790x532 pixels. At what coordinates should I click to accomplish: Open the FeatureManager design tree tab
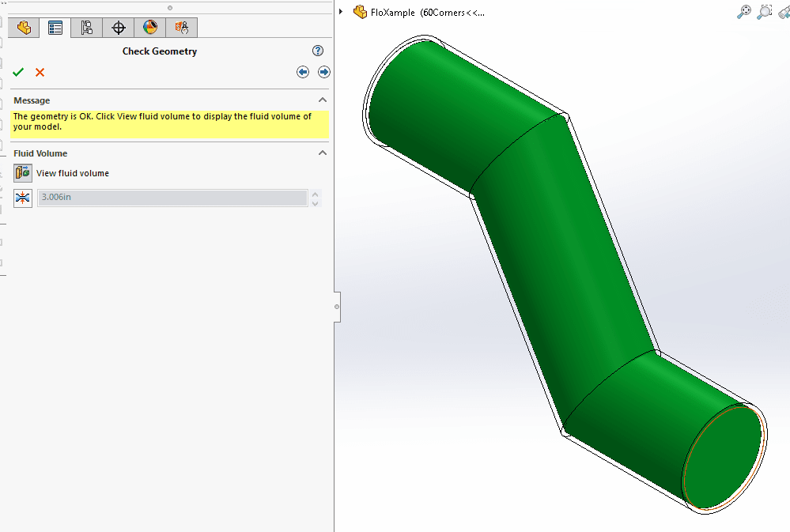24,28
